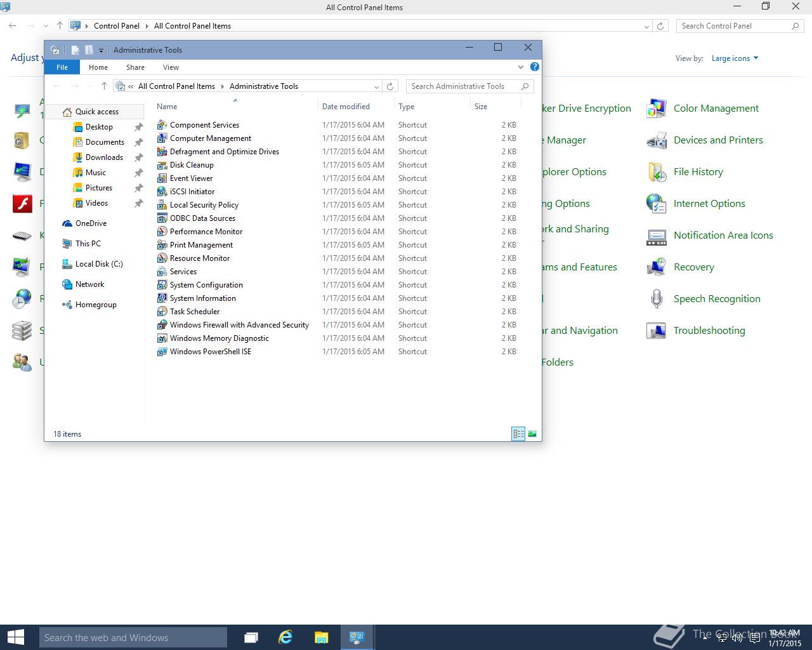Select Windows PowerShell ISE icon
Screen dimensions: 812x650
pos(162,352)
